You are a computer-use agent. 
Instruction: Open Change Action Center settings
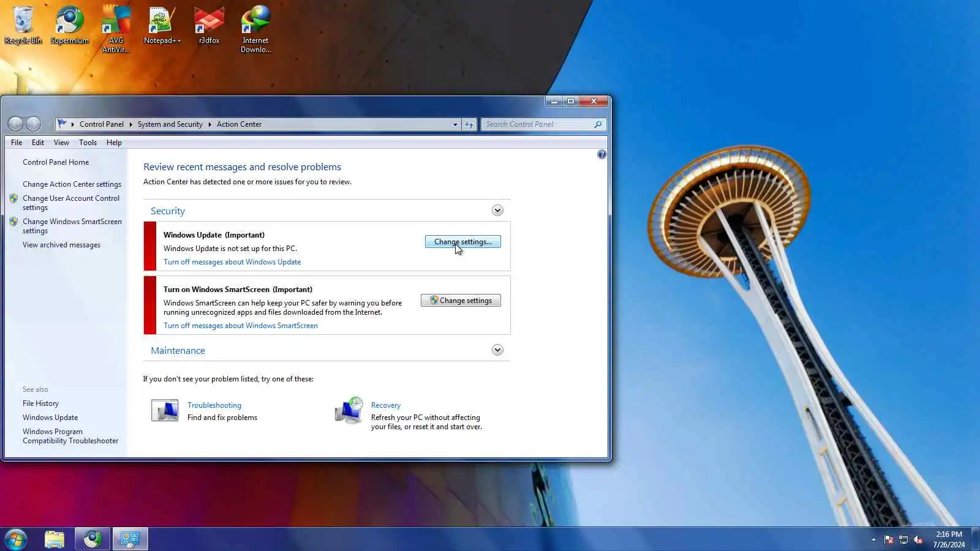(x=72, y=184)
